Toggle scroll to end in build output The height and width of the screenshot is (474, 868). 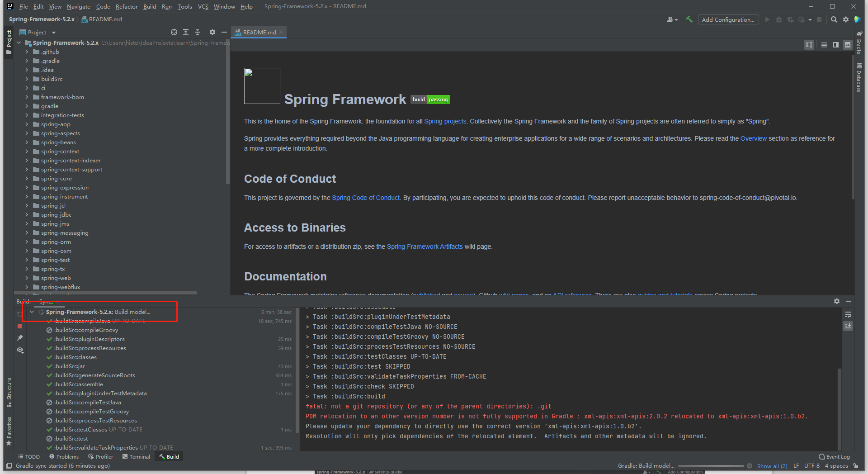click(x=848, y=326)
